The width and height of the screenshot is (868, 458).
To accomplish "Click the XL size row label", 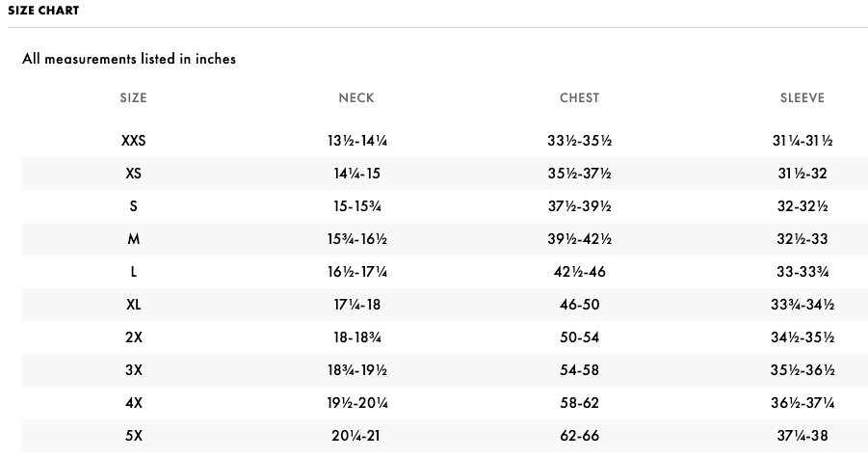I will click(x=133, y=305).
